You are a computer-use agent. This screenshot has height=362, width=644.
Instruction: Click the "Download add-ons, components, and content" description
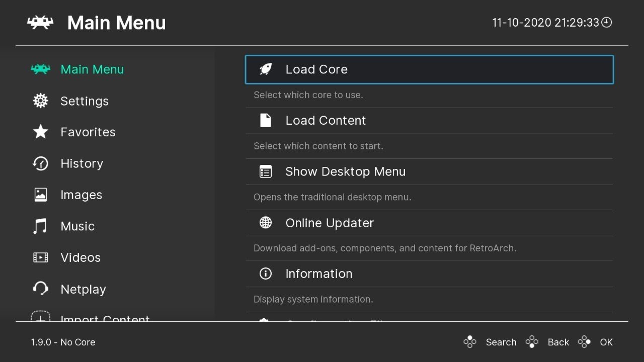385,248
